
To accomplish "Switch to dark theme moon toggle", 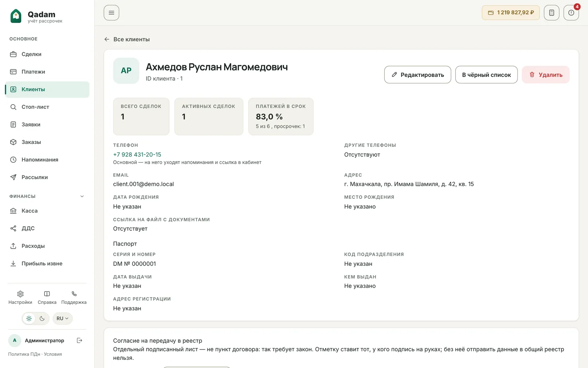I will 42,319.
